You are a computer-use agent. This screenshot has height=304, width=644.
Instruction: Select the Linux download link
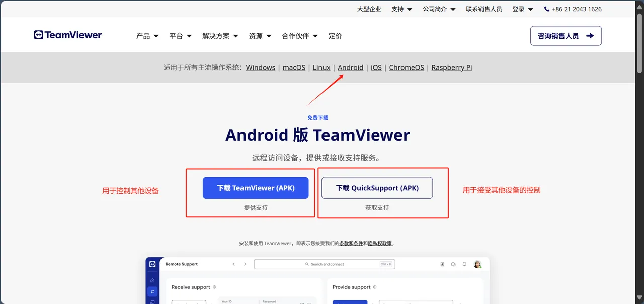pyautogui.click(x=321, y=67)
